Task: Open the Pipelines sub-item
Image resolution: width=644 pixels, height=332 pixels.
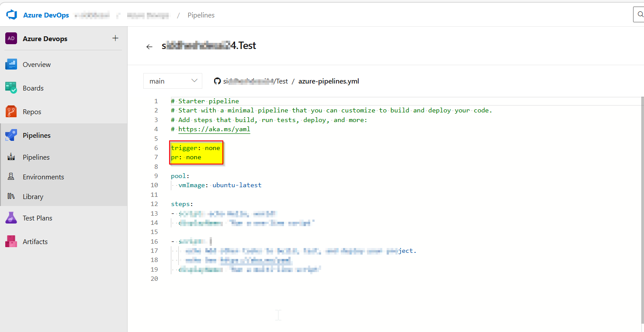Action: coord(36,157)
